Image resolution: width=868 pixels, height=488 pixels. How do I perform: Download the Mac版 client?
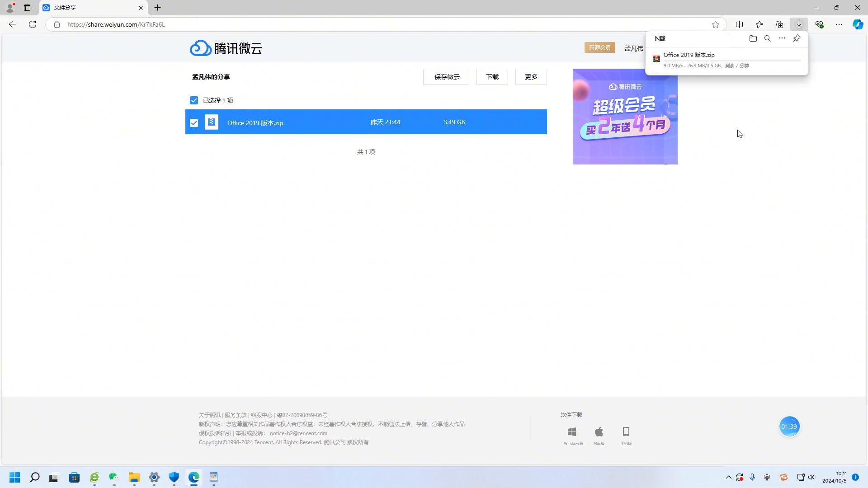click(x=599, y=436)
